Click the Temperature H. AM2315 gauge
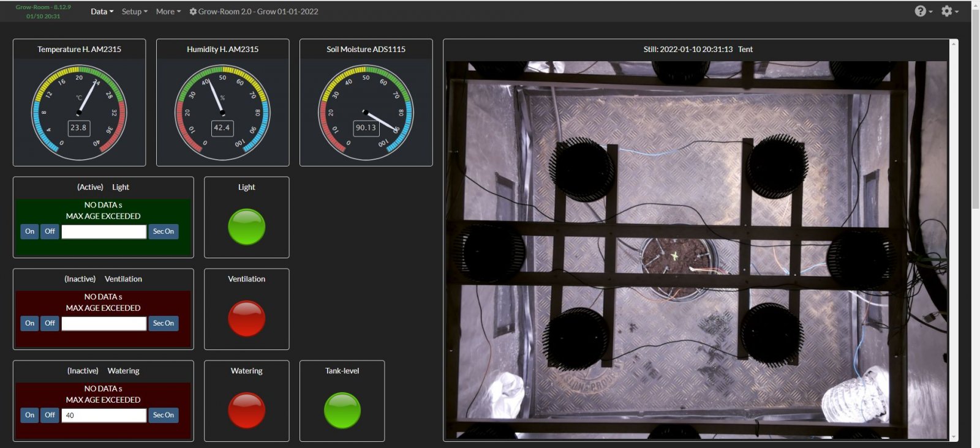 point(79,113)
